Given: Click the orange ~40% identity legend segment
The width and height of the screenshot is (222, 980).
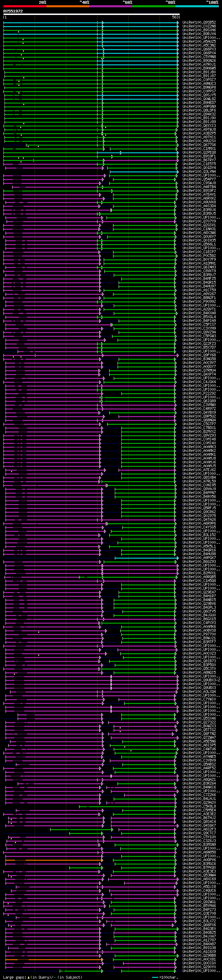Looking at the screenshot, I should pos(68,6).
